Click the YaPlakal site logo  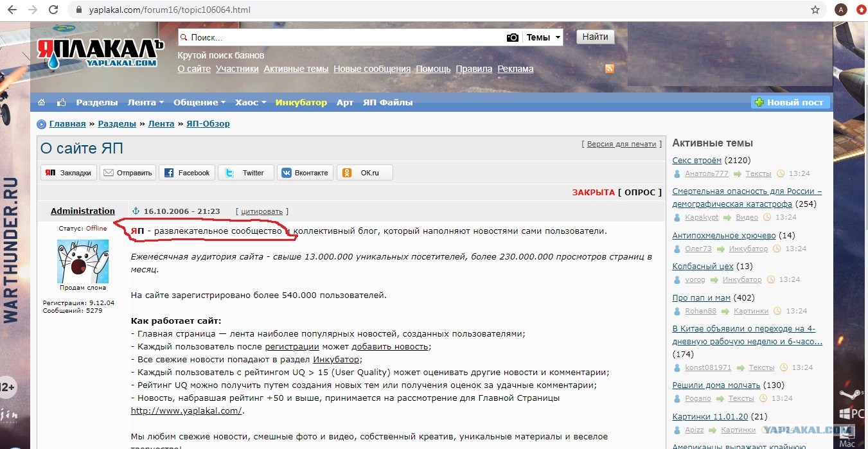pos(100,54)
